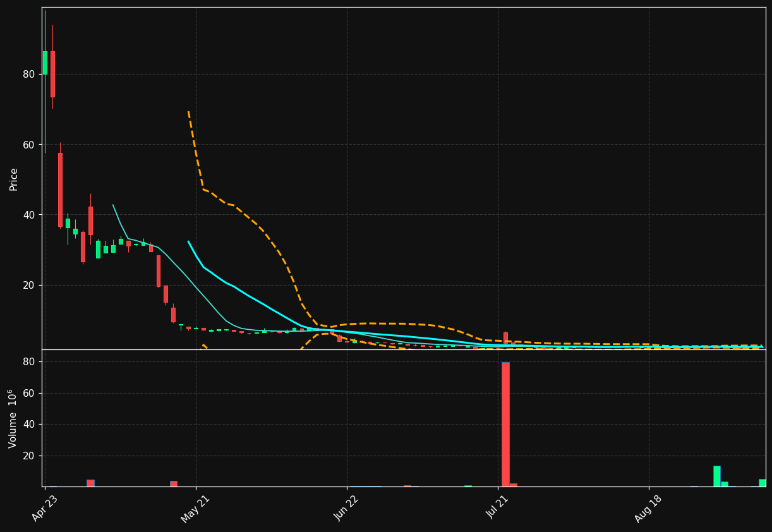Click the tallest red volume bar near Jul 21
Image resolution: width=772 pixels, height=532 pixels.
tap(505, 424)
